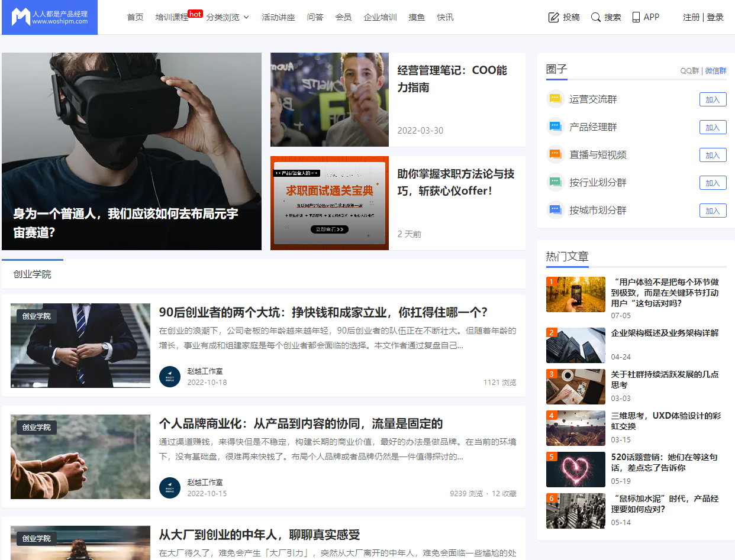Open article 个人品牌商业化 title
735x560 pixels.
point(301,424)
